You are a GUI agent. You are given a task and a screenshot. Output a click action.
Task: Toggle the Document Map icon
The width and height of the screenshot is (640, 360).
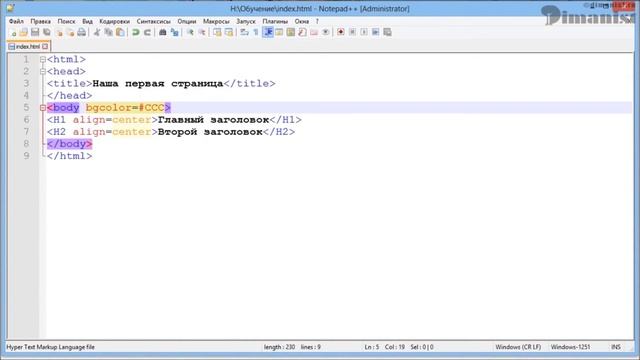291,32
